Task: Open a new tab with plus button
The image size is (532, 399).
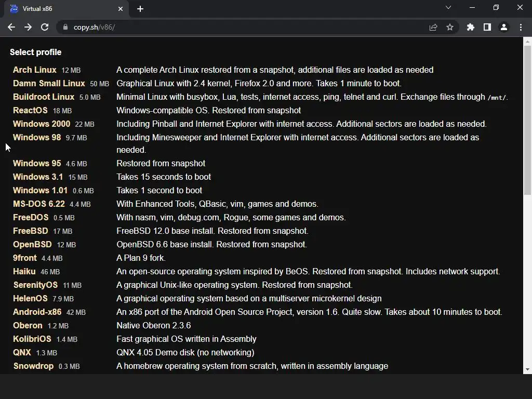Action: (x=140, y=9)
